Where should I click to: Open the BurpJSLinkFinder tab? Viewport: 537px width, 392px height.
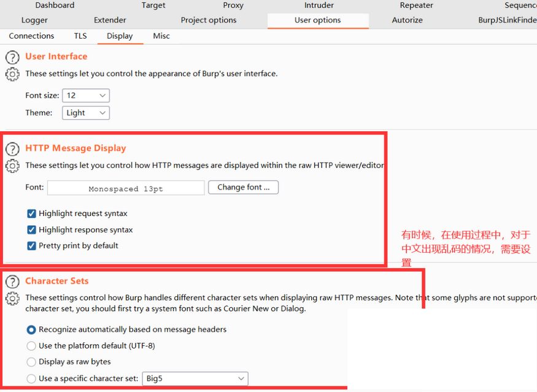point(508,20)
